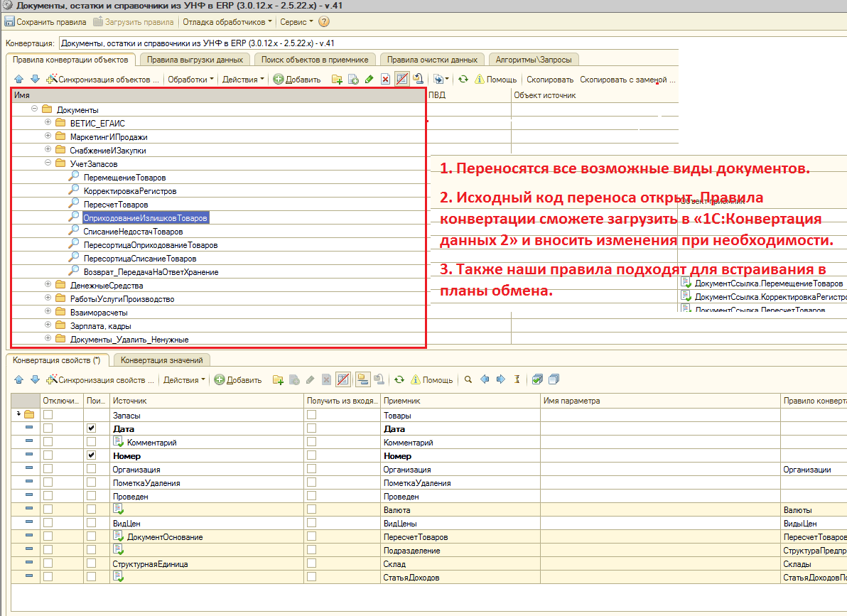Expand the Взаиморасчеты folder
The height and width of the screenshot is (616, 847).
(x=48, y=311)
